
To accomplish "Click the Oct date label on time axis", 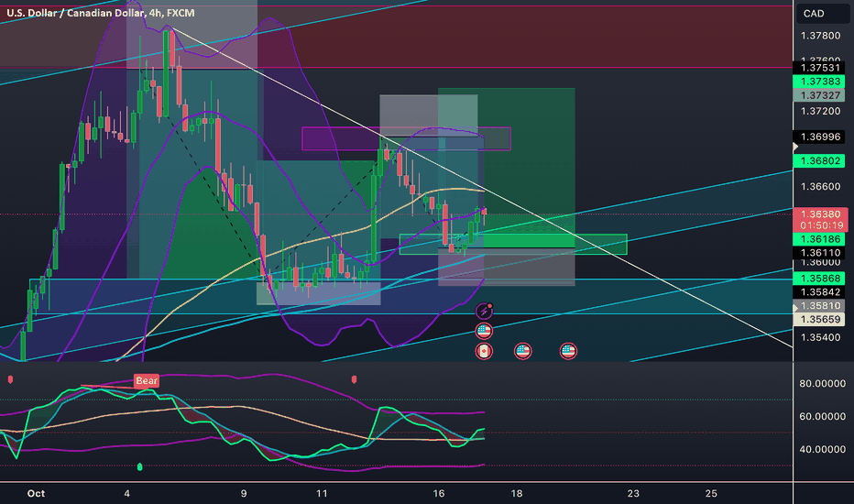I will pyautogui.click(x=36, y=494).
